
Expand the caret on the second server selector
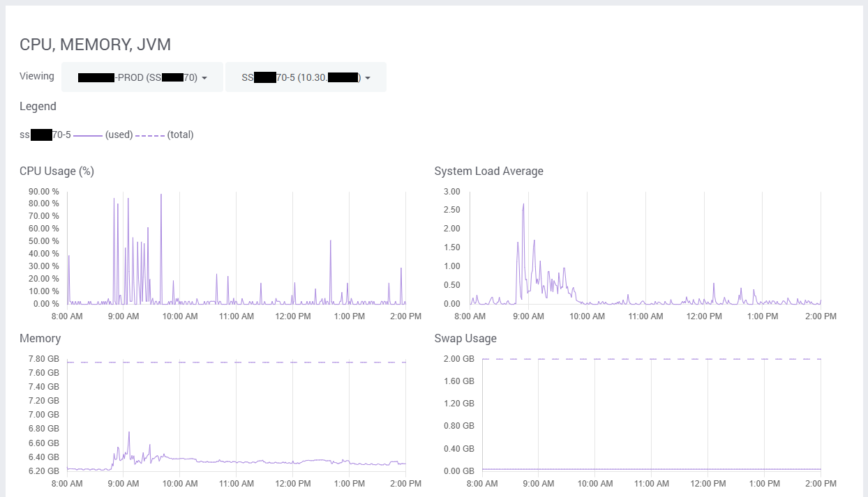(x=368, y=78)
